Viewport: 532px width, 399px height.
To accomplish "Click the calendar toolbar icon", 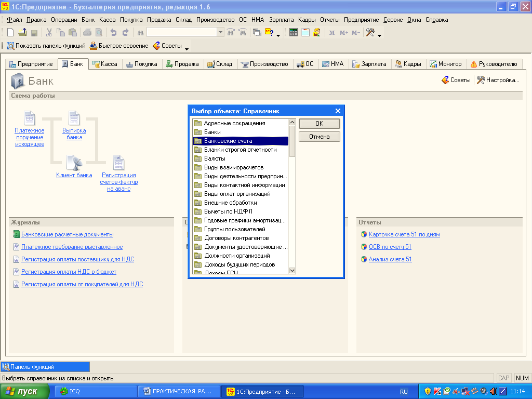I will [305, 33].
